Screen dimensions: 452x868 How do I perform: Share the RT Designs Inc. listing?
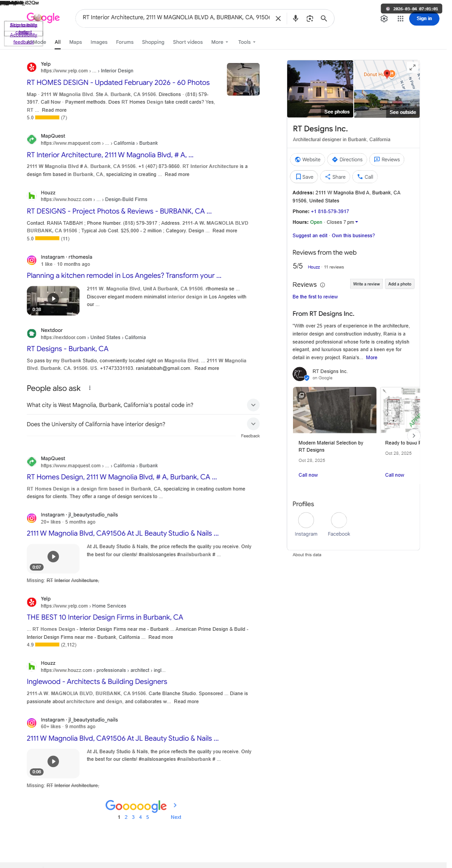point(335,177)
